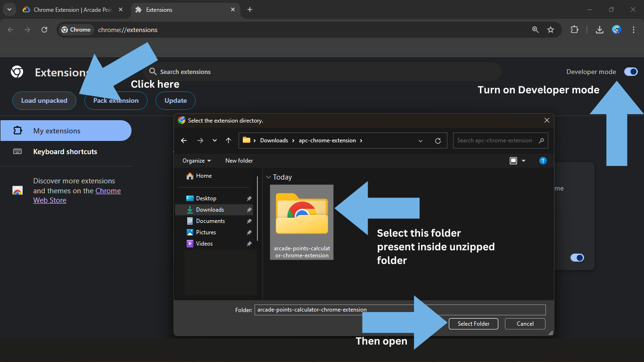Screen dimensions: 644x362
Task: Open Keyboard shortcuts in the sidebar
Action: [66, 151]
